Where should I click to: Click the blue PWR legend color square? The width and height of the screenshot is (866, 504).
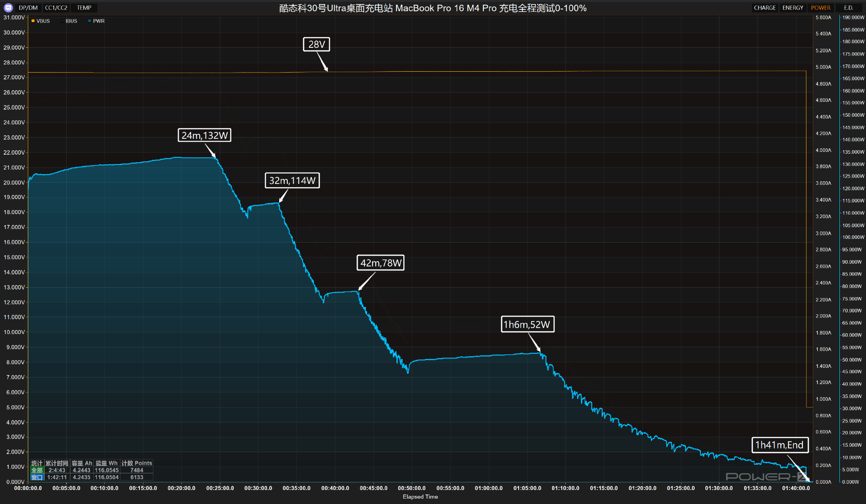[90, 21]
